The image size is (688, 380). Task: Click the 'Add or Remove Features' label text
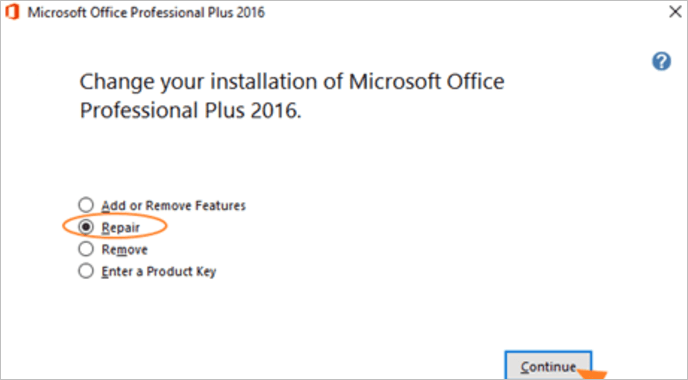pos(173,205)
